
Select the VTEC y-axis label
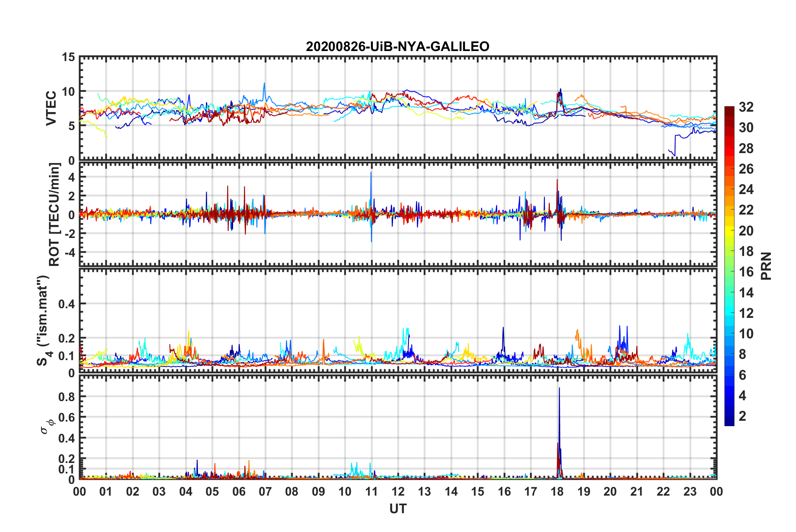(x=51, y=108)
